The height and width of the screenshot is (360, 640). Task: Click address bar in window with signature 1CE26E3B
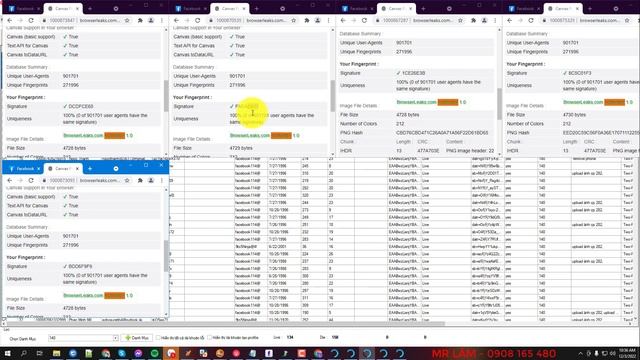419,20
